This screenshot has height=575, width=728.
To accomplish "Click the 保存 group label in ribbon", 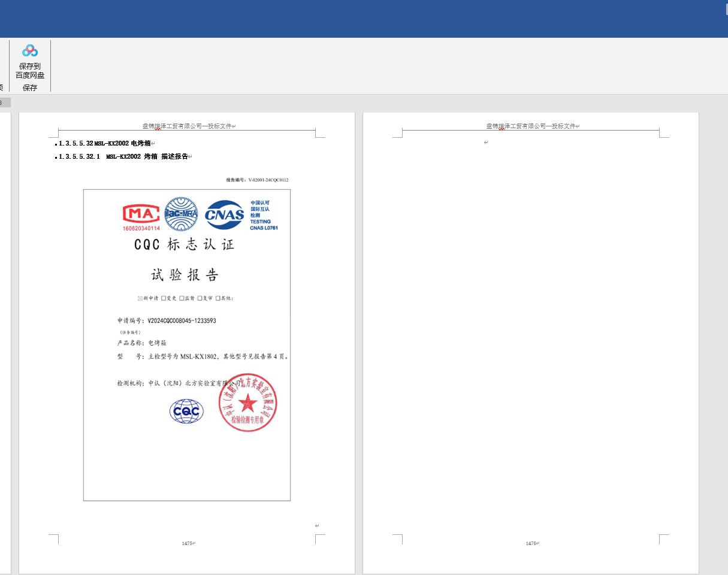I will (30, 87).
